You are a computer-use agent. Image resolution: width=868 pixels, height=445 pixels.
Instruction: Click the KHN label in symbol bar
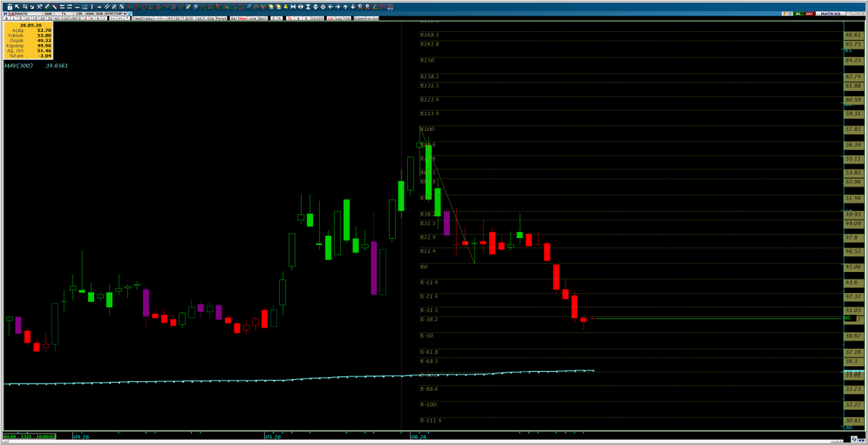[x=88, y=14]
